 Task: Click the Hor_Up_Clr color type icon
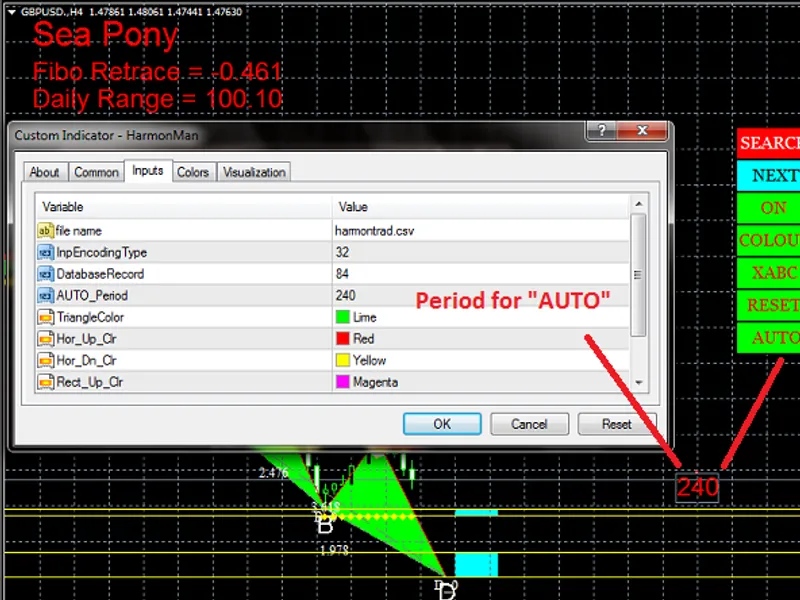pyautogui.click(x=45, y=339)
